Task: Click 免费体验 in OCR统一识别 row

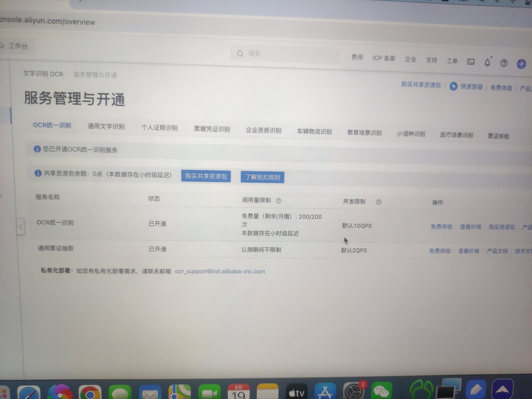Action: pos(441,227)
